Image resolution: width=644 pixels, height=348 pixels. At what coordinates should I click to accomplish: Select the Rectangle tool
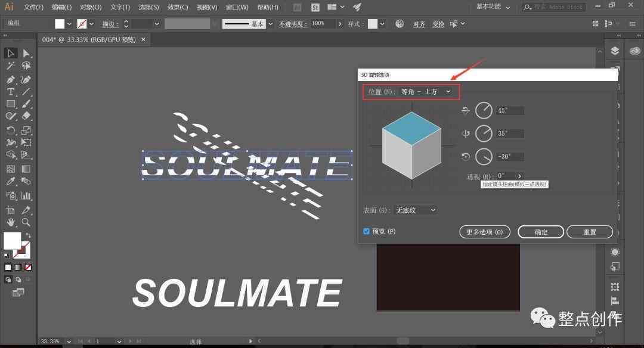(11, 104)
